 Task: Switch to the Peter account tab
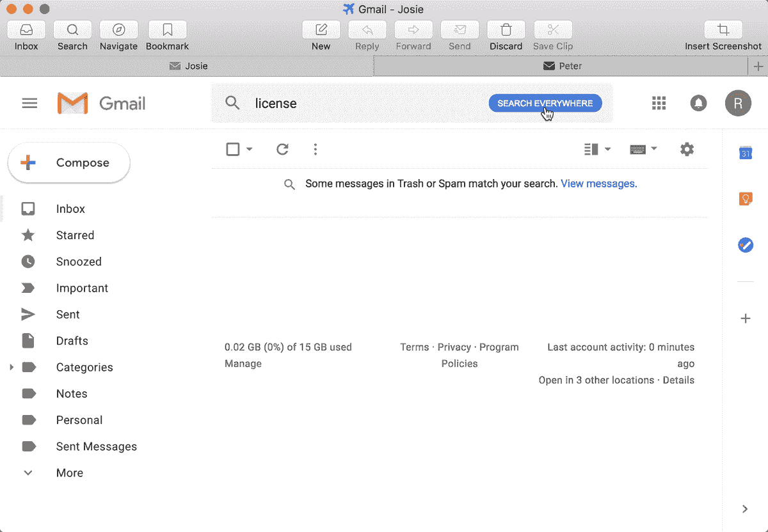(562, 66)
